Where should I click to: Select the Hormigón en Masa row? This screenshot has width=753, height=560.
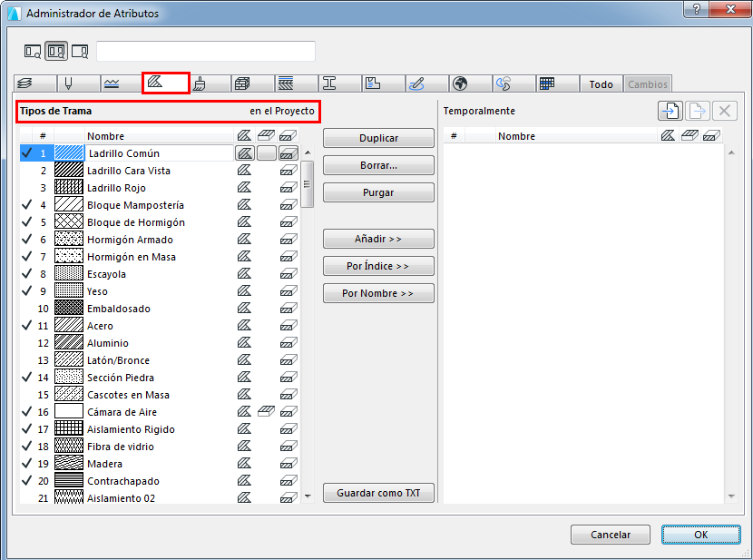[x=160, y=257]
